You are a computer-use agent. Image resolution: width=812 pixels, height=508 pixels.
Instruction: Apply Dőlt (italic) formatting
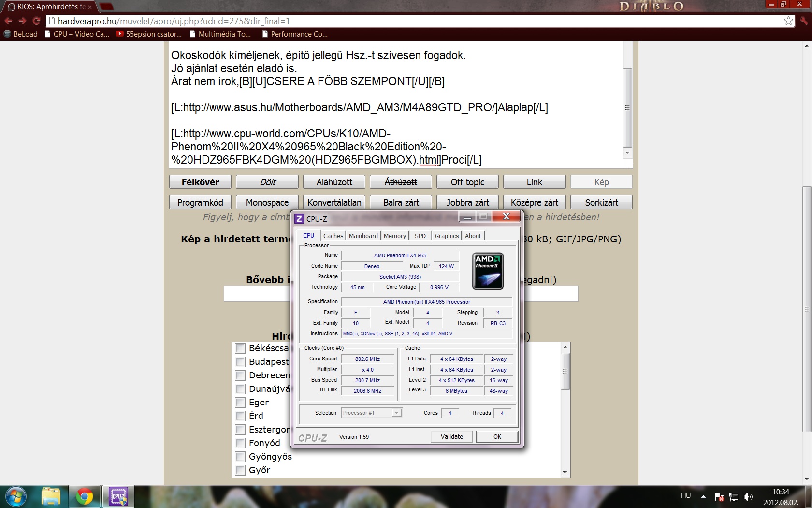click(x=267, y=182)
